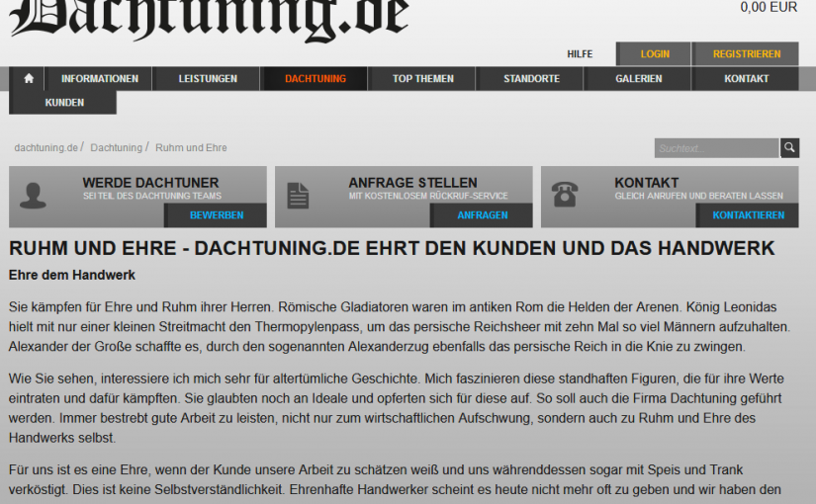Follow the dachtuning.de breadcrumb link

45,147
